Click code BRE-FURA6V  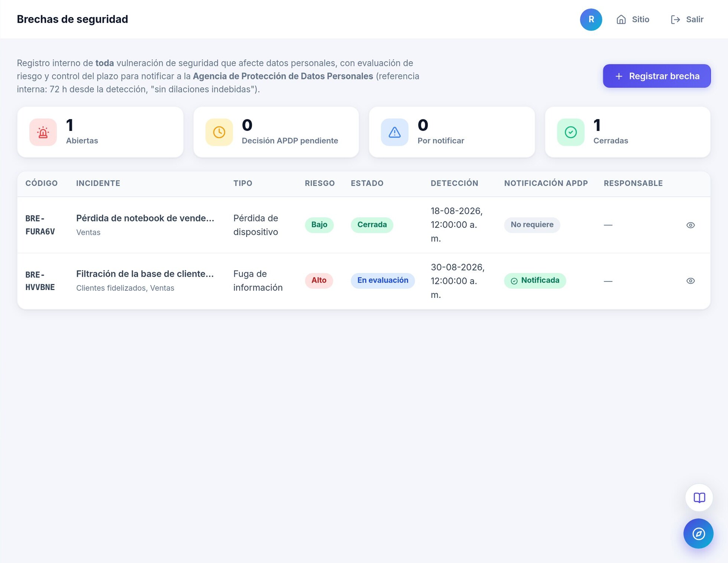click(x=40, y=225)
